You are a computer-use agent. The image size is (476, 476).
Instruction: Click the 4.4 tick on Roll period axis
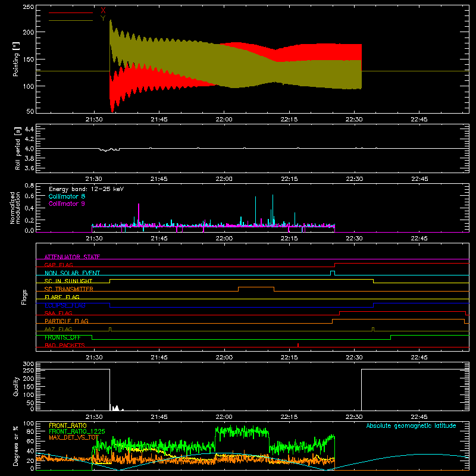coord(29,129)
